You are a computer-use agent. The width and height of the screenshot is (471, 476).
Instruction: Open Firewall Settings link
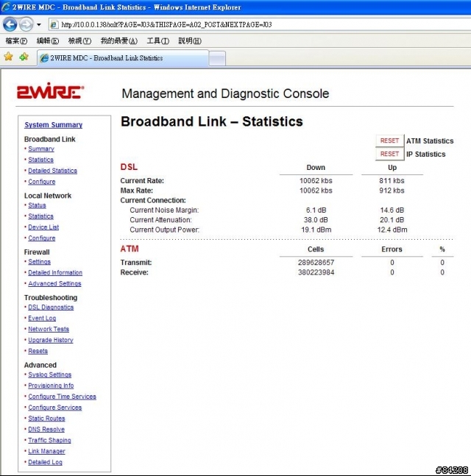[x=40, y=262]
